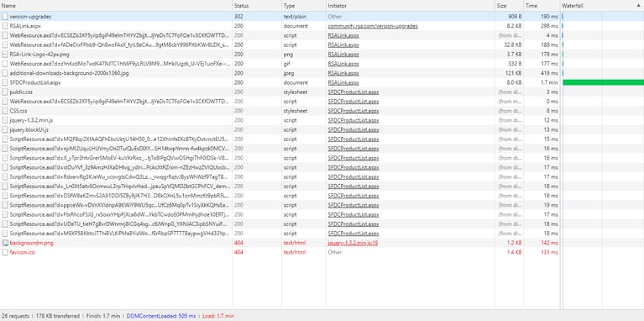Open SFDCProductList.aspx initiator in jquery.blockUI.js row
The height and width of the screenshot is (321, 644).
pyautogui.click(x=353, y=130)
